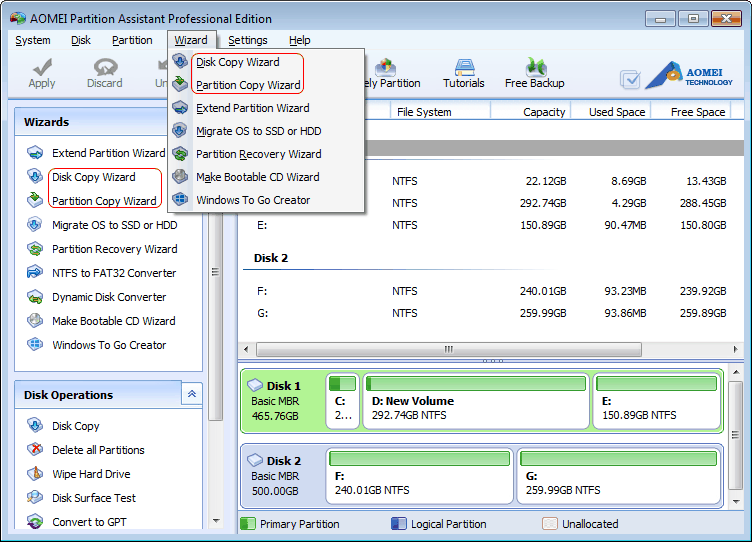Click Partition Copy Wizard icon in sidebar

(x=35, y=200)
